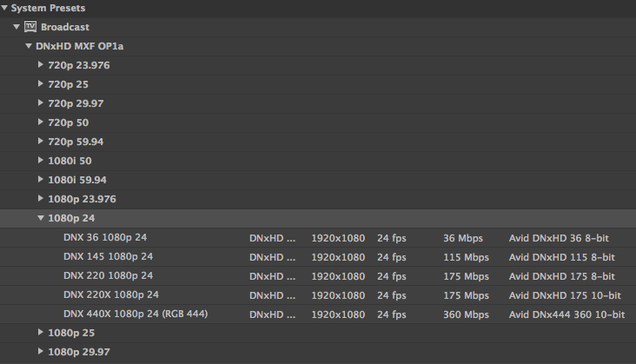
Task: Click Avid DNx444 360 10-bit comment
Action: 566,314
